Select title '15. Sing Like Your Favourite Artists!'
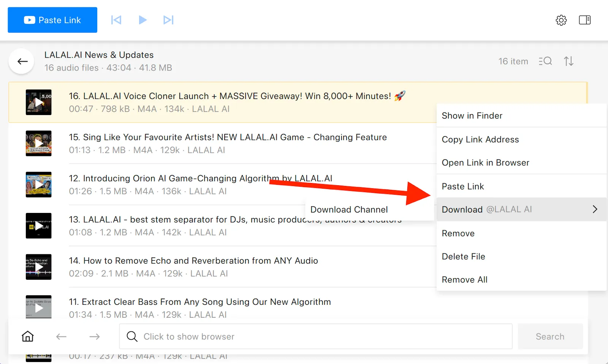Image resolution: width=608 pixels, height=364 pixels. [228, 137]
